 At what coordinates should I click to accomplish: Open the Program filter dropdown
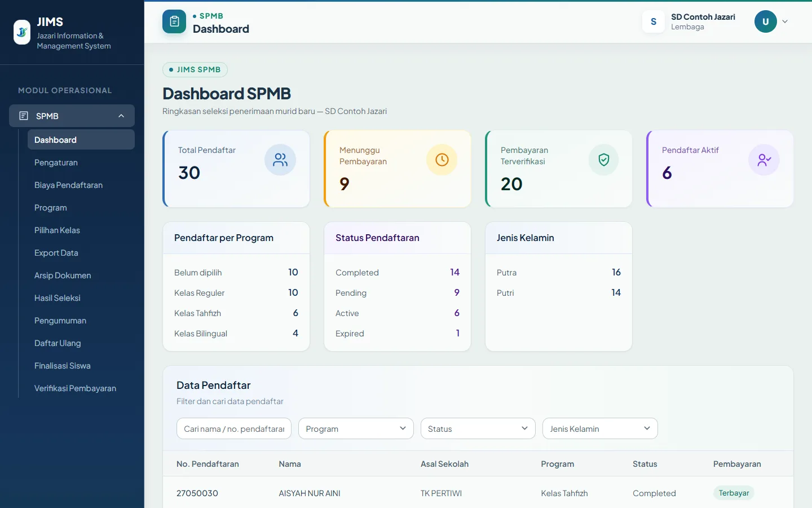[356, 428]
